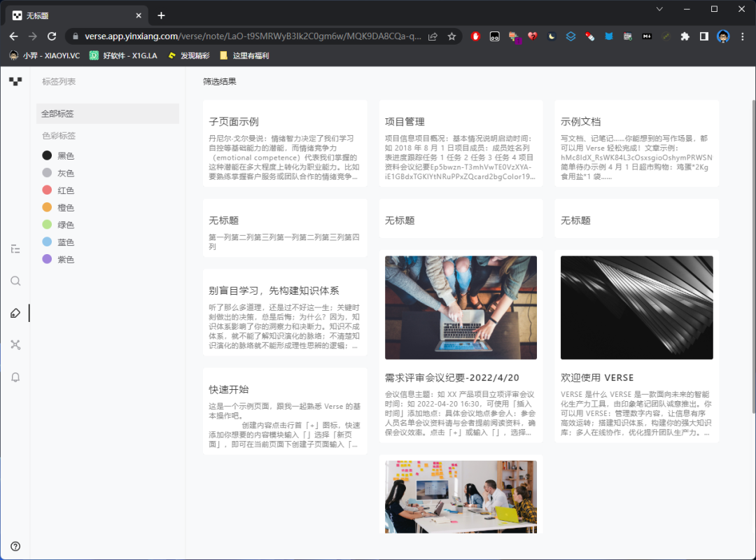
Task: Open the tag list panel icon in sidebar
Action: click(x=15, y=248)
